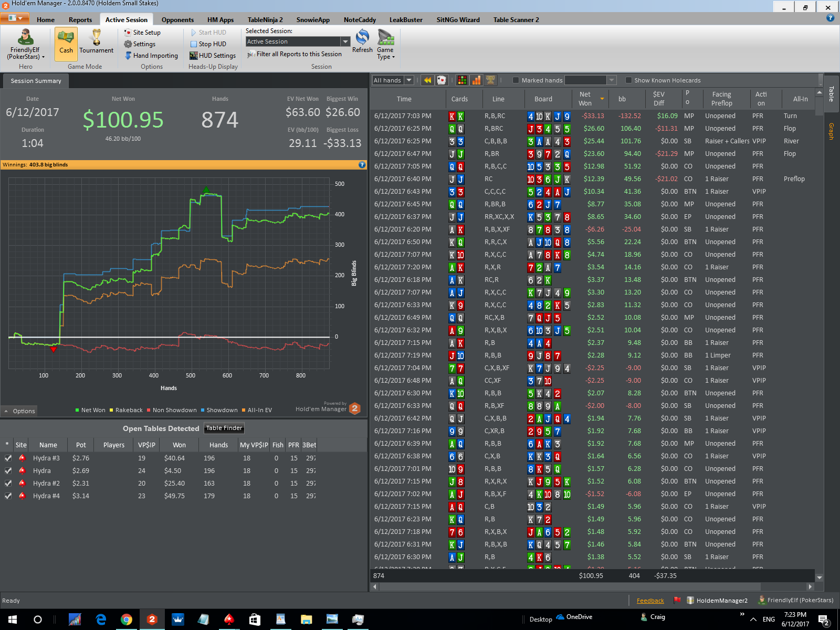Click the orange bar chart icon
Image resolution: width=840 pixels, height=630 pixels.
pos(476,80)
